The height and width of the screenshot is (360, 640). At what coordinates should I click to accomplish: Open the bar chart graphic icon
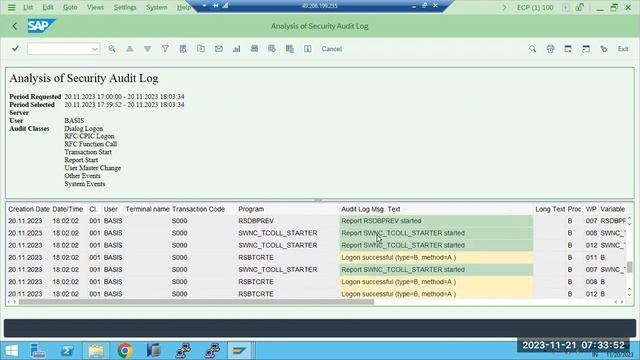[236, 49]
